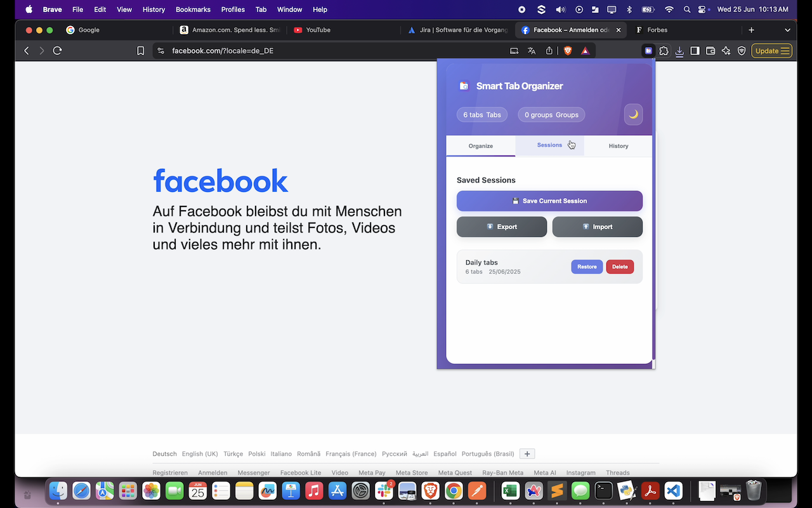The image size is (812, 508).
Task: Open the View menu in the menu bar
Action: pyautogui.click(x=124, y=10)
